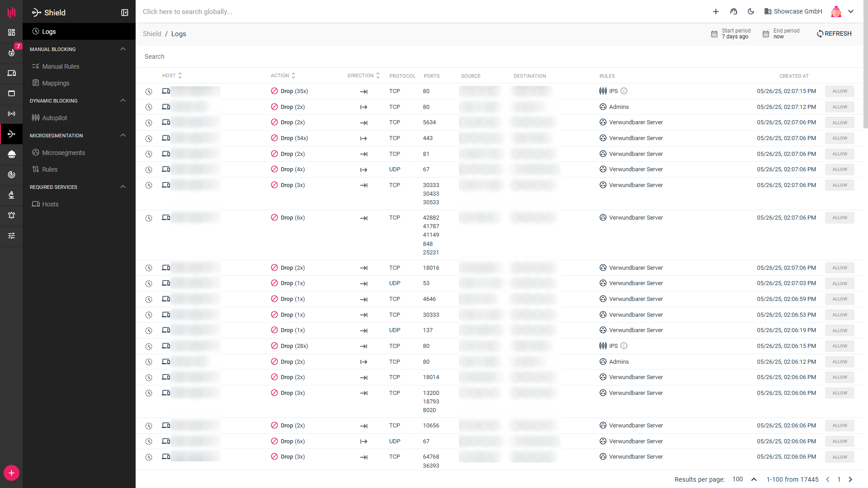Image resolution: width=868 pixels, height=488 pixels.
Task: Expand user account menu chevron
Action: coord(851,11)
